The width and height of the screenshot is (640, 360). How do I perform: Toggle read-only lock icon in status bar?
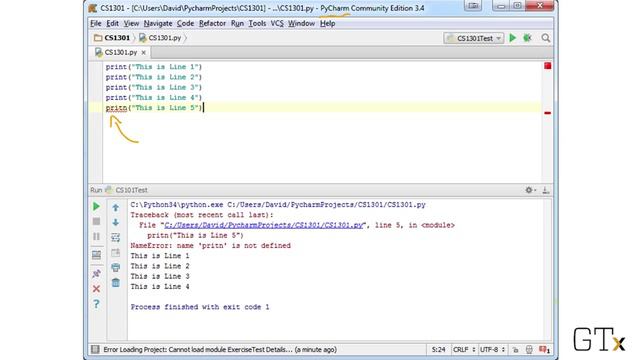(x=516, y=350)
